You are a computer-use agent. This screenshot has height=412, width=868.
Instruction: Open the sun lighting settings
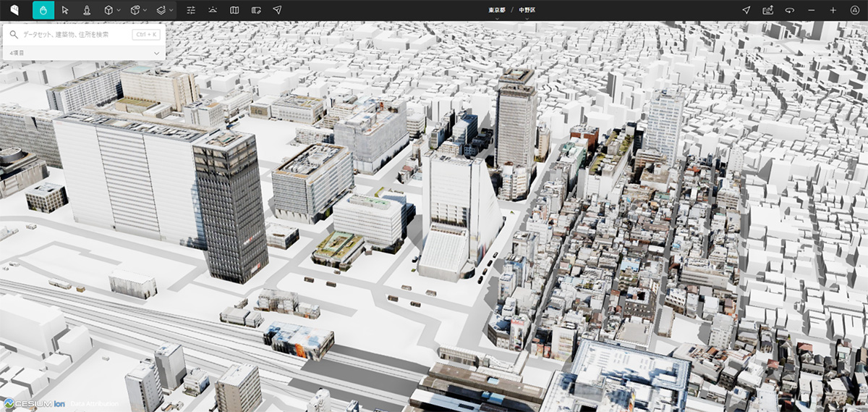213,10
